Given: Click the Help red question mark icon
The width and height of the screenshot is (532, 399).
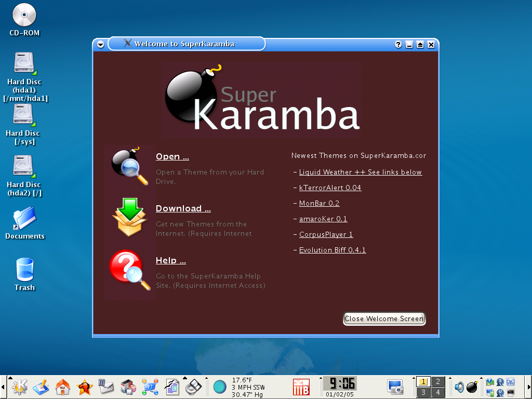Looking at the screenshot, I should 129,269.
